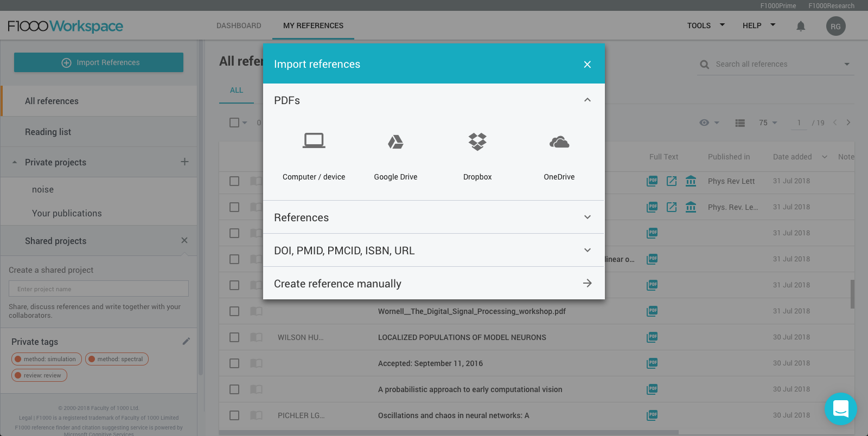868x436 pixels.
Task: Import PDFs from Computer / device
Action: pos(314,156)
